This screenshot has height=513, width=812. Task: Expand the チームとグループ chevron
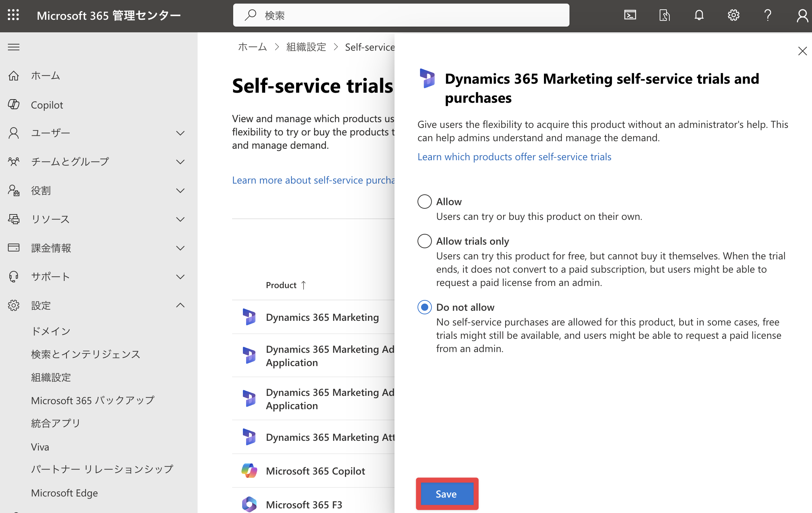click(x=180, y=162)
